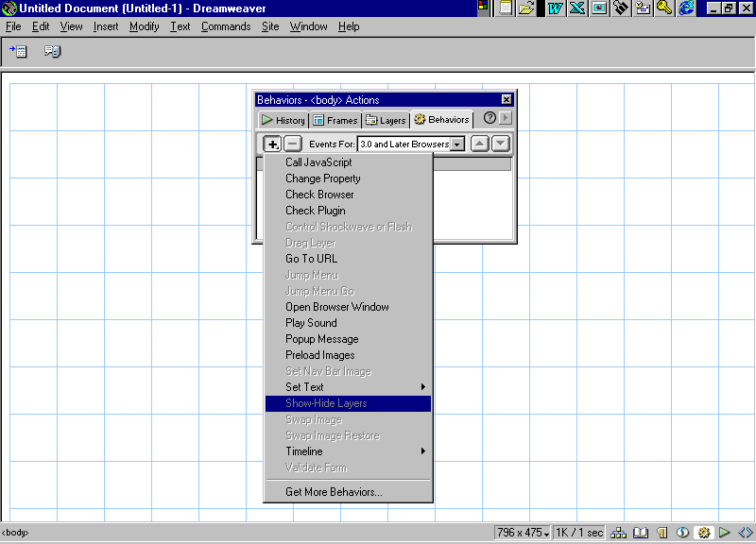Choose Preload Images action
Viewport: 756px width, 544px height.
pyautogui.click(x=348, y=355)
